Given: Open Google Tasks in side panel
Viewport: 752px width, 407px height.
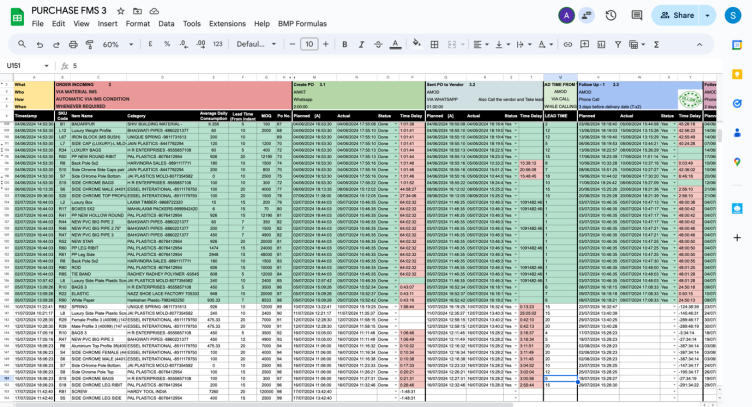Looking at the screenshot, I should (737, 104).
